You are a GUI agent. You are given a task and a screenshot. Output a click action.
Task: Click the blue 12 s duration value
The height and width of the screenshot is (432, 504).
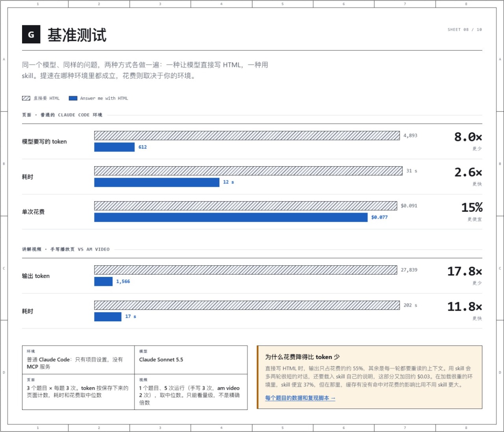coord(228,182)
